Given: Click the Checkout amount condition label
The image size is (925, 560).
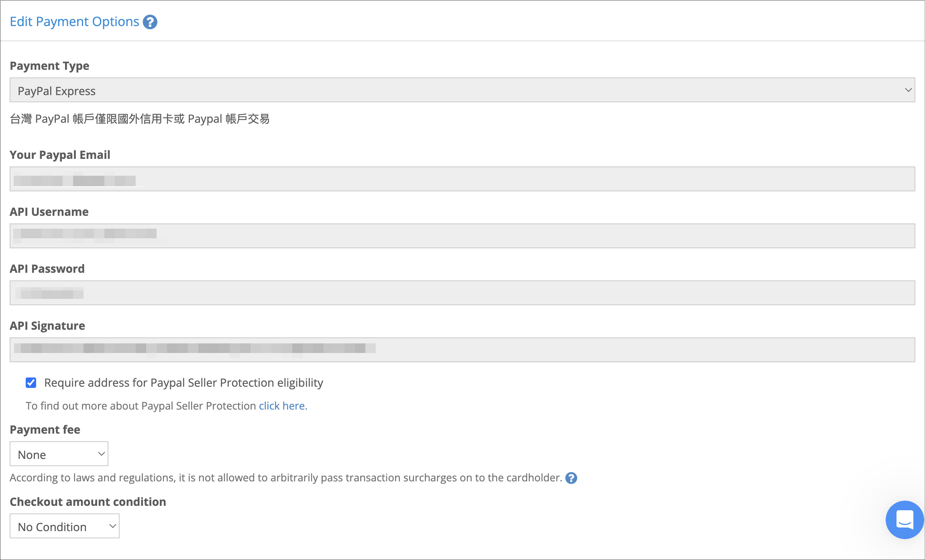Looking at the screenshot, I should tap(88, 501).
